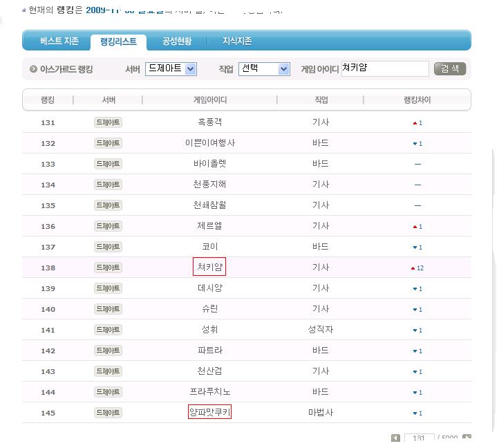Click the 드제아트 server badge for rank 138
The height and width of the screenshot is (448, 499).
(x=108, y=268)
